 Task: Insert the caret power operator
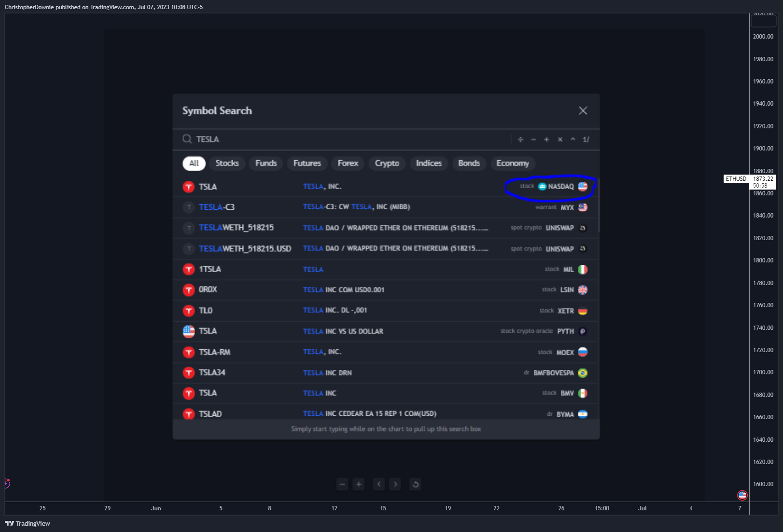(x=573, y=139)
